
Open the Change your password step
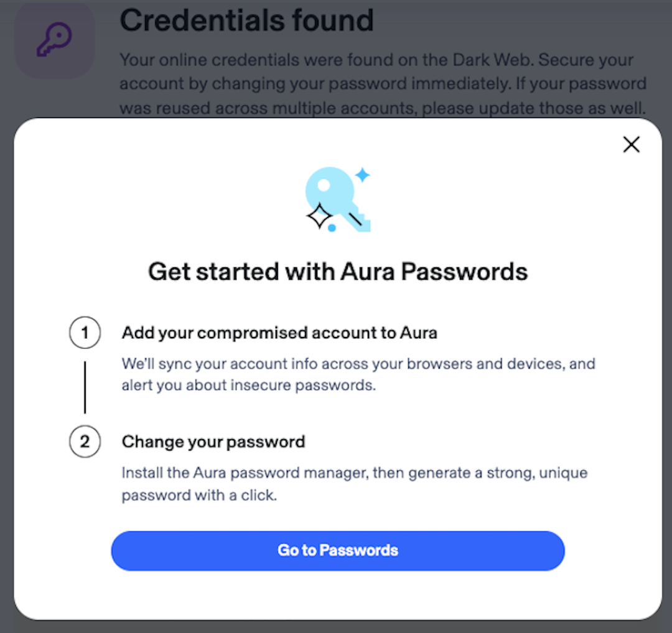(213, 442)
